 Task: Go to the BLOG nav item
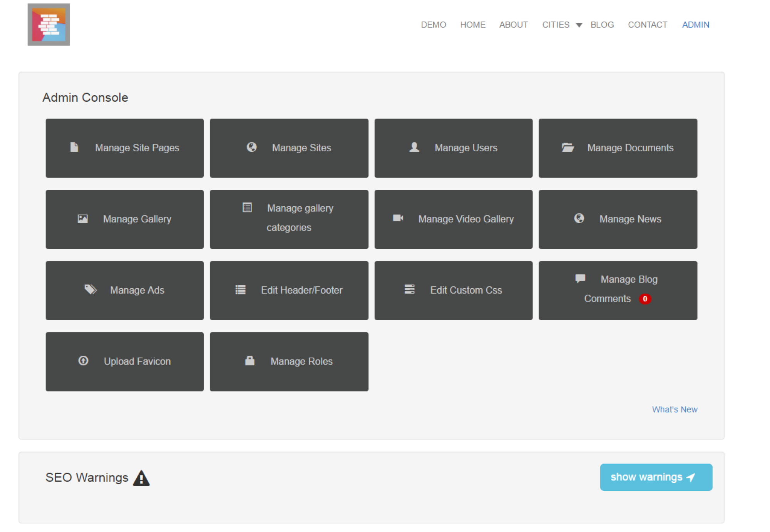pyautogui.click(x=602, y=25)
